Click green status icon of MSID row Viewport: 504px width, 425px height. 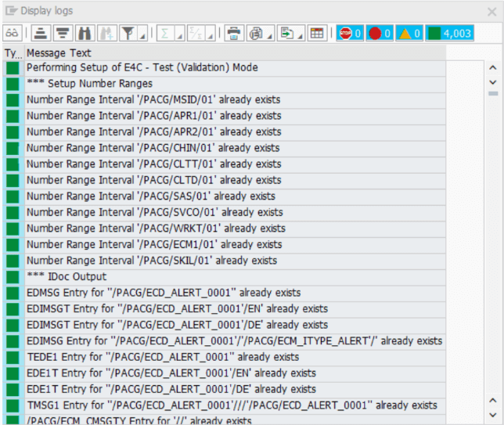(13, 100)
